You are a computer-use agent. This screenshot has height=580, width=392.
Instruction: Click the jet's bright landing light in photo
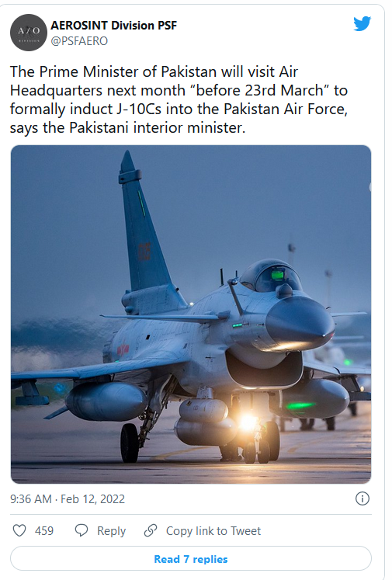click(248, 422)
